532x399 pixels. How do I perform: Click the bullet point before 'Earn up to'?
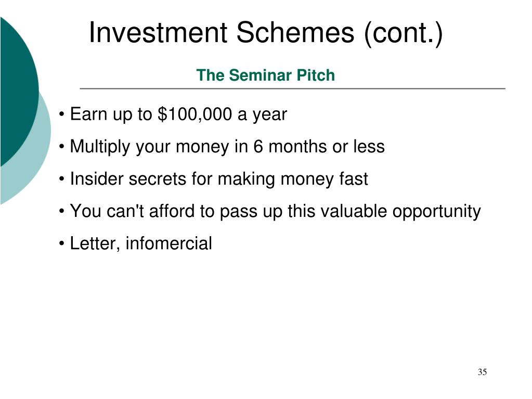coord(61,114)
